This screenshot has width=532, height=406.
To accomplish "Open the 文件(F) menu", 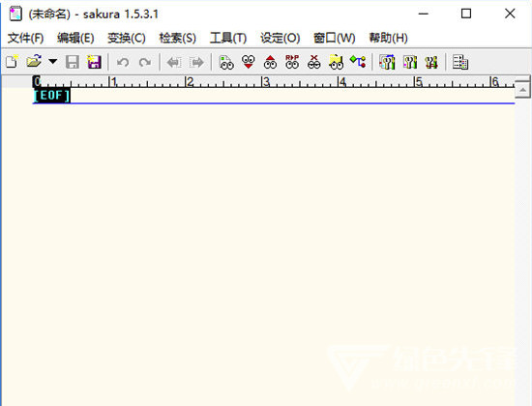I will [26, 38].
